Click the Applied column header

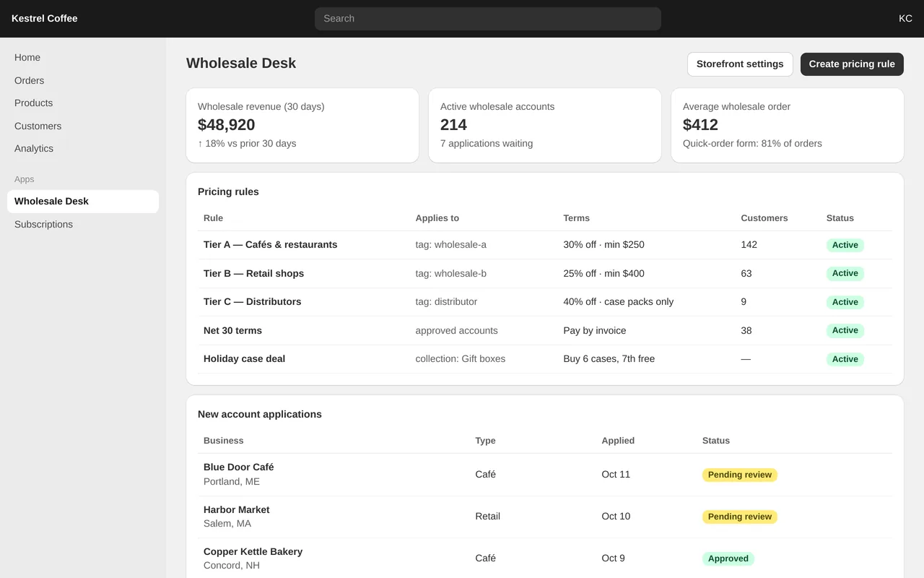pyautogui.click(x=618, y=441)
